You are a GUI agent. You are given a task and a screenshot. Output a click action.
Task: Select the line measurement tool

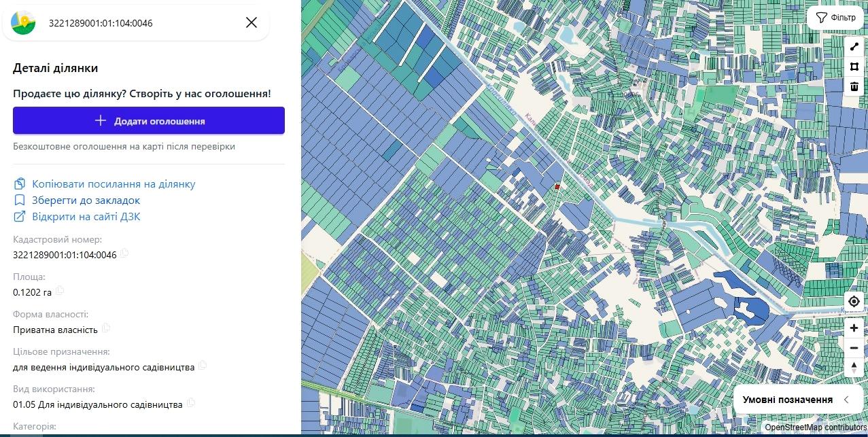(854, 47)
